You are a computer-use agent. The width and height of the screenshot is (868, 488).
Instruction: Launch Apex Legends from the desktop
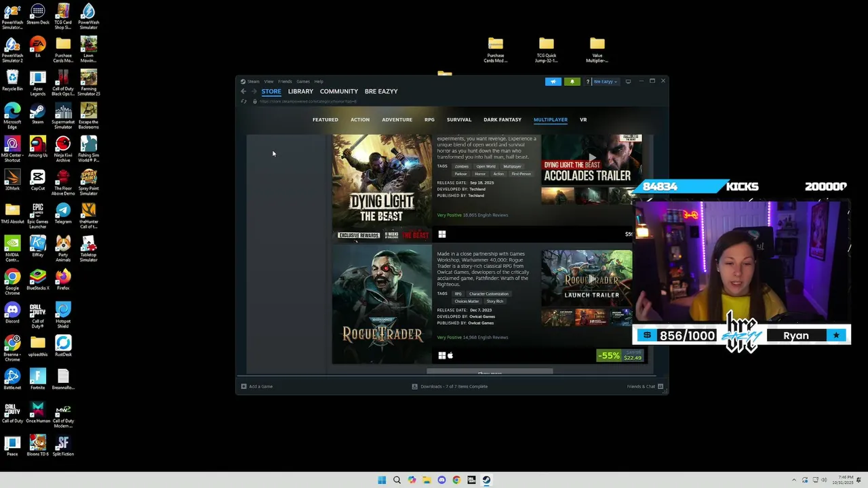pyautogui.click(x=38, y=83)
